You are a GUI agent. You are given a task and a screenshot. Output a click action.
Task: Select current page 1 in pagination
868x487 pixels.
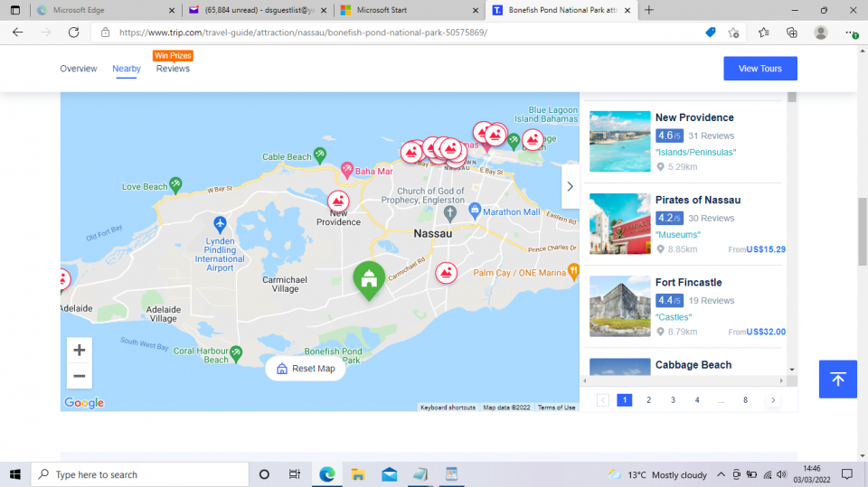[x=625, y=400]
